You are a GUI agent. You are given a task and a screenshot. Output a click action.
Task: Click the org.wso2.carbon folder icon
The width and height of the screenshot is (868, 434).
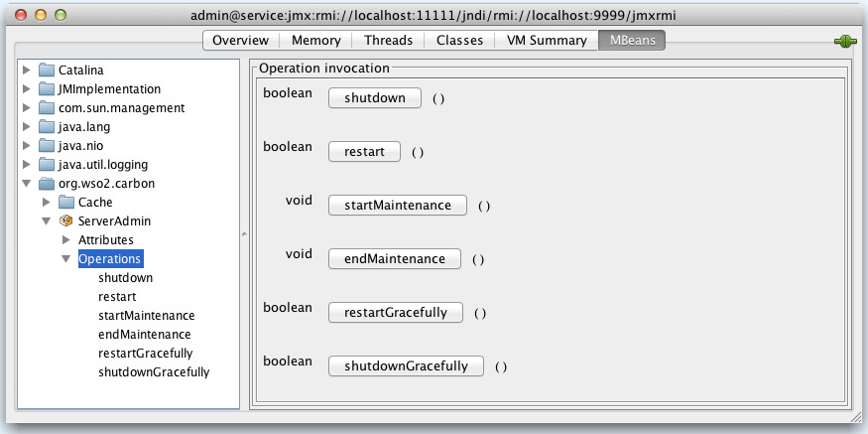(x=47, y=184)
